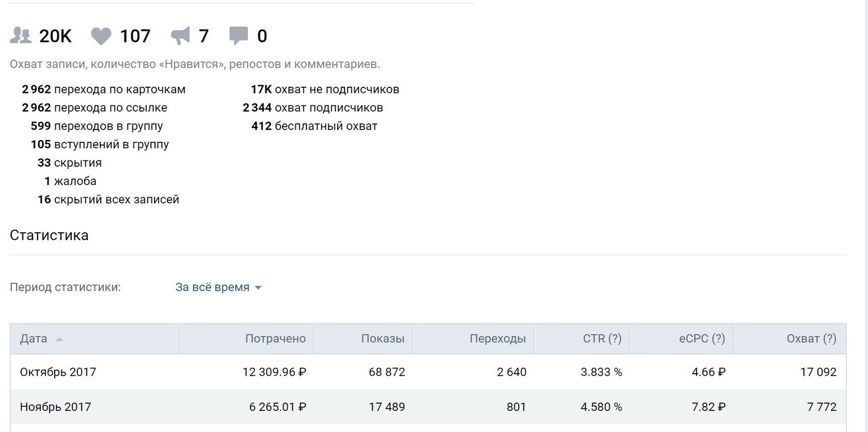Click the Показы column header
The height and width of the screenshot is (432, 868).
[382, 339]
